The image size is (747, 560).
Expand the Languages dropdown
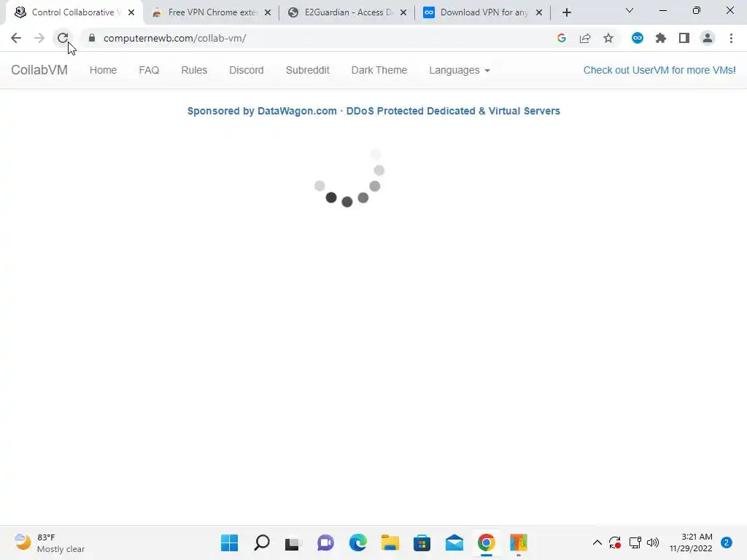pos(460,70)
